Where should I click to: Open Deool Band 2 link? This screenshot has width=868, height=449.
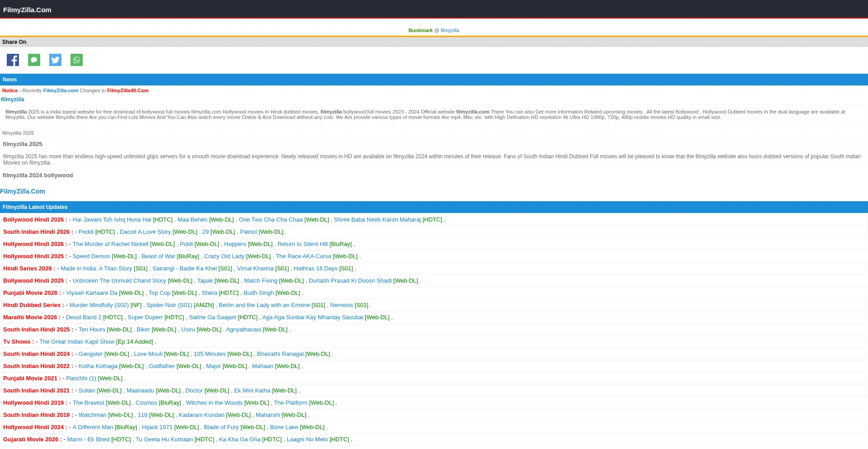[x=84, y=317]
